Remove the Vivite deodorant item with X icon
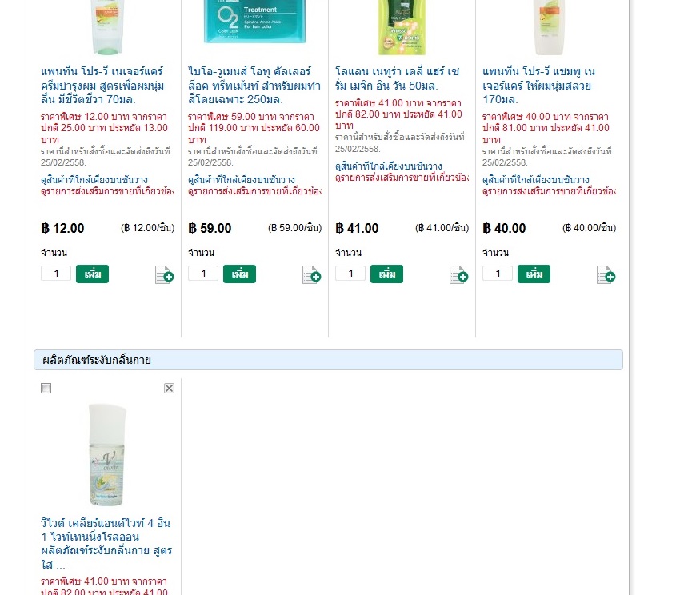Viewport: 700px width, 595px height. pyautogui.click(x=169, y=389)
